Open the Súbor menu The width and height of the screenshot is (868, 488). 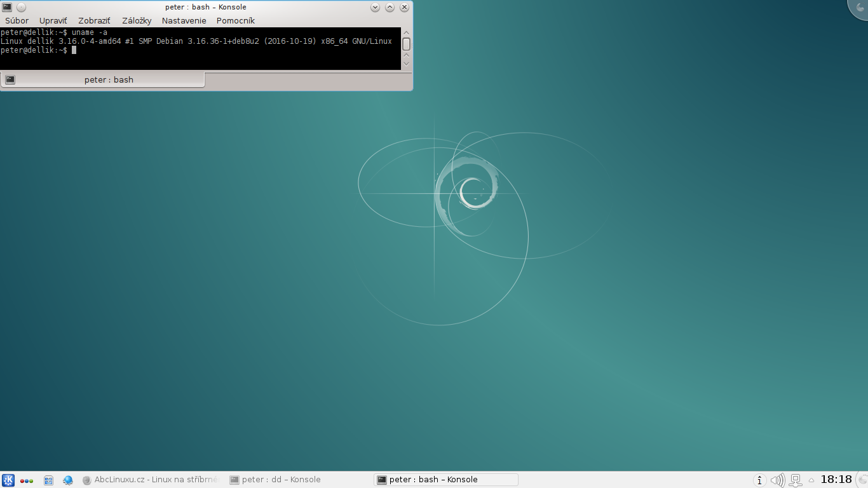point(17,20)
